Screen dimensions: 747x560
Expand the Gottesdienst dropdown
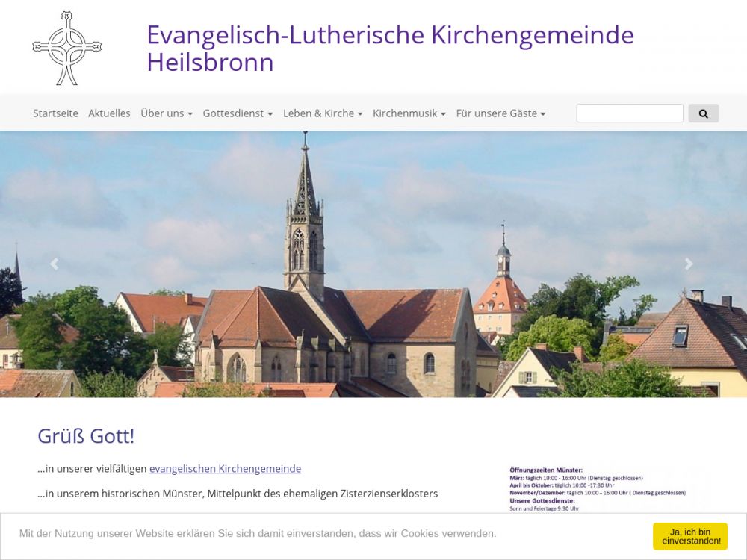238,113
